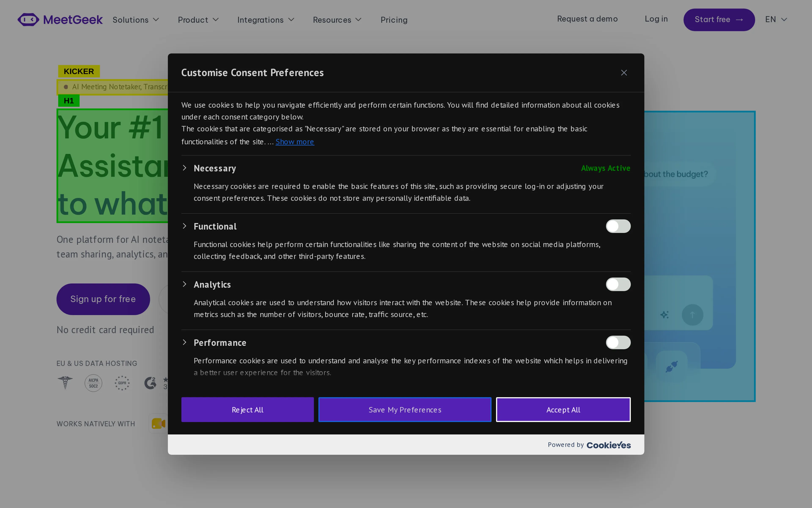Click the CookieYes branding link

tap(609, 445)
